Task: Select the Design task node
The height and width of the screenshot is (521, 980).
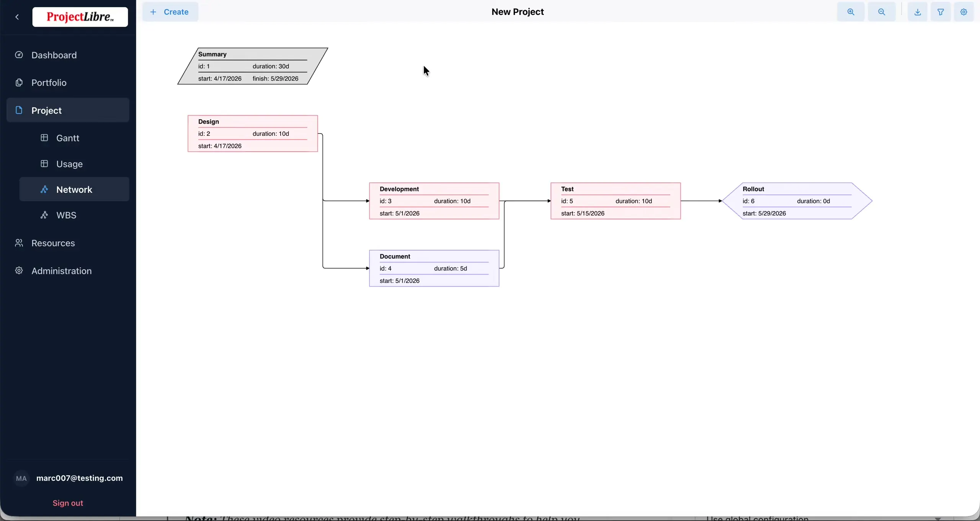Action: (x=253, y=134)
